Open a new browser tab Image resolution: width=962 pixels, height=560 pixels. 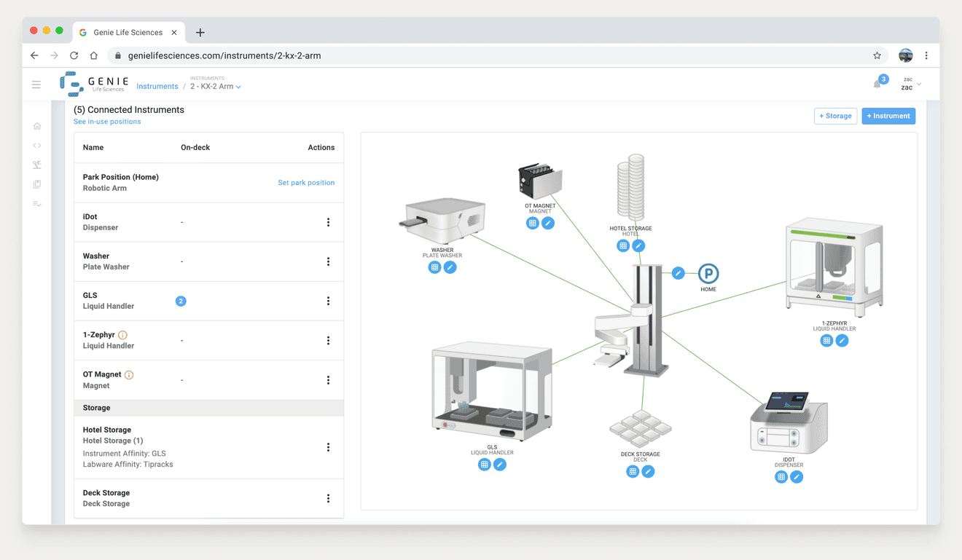click(x=200, y=32)
